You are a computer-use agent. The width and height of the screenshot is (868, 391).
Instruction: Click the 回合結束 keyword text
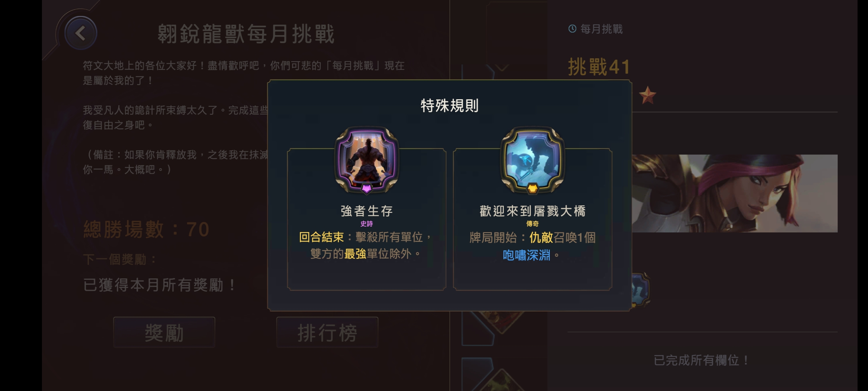pyautogui.click(x=321, y=237)
